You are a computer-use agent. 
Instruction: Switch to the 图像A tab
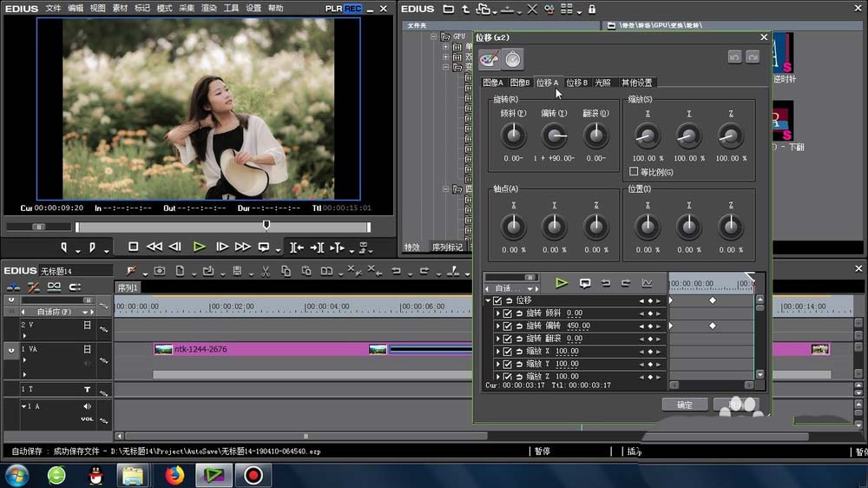click(493, 82)
